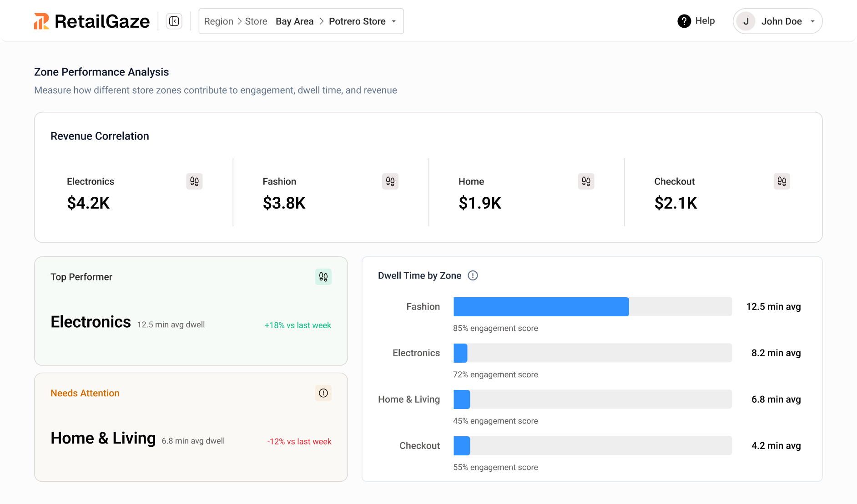The height and width of the screenshot is (504, 857).
Task: Click the Home label in Revenue Correlation
Action: pos(471,181)
